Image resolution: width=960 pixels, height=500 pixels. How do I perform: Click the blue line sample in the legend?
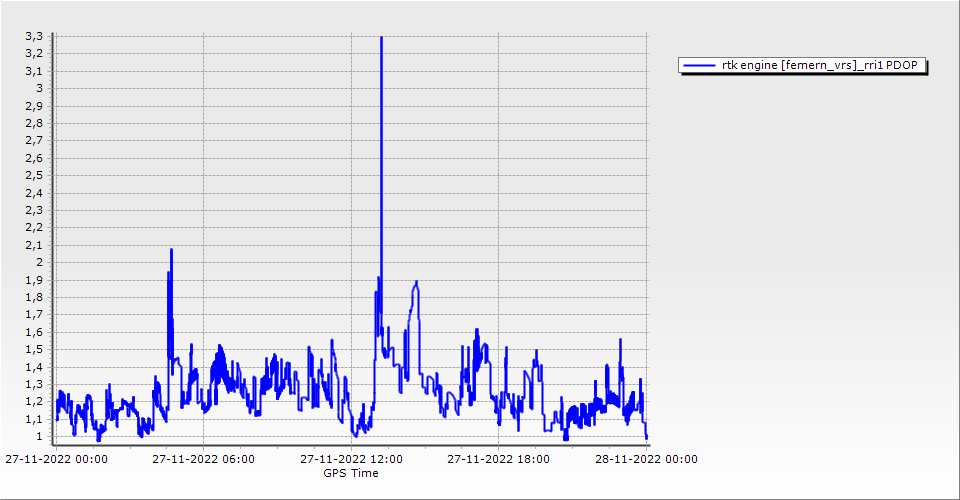pos(699,65)
